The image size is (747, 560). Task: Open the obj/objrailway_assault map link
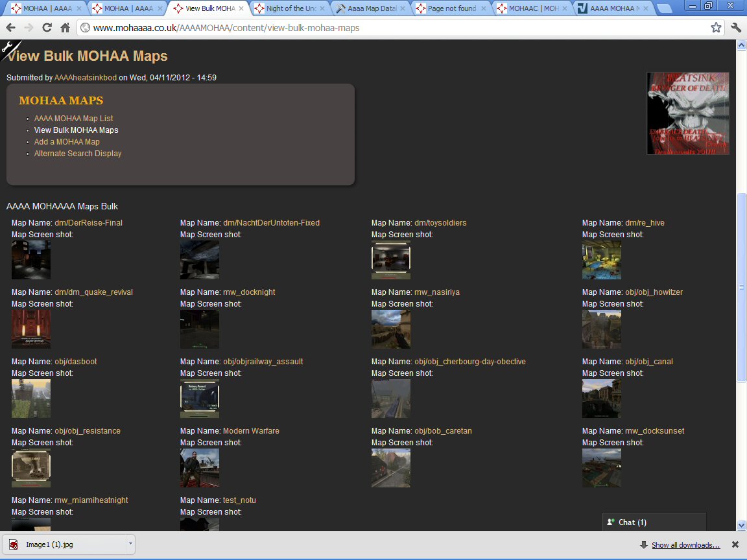pos(263,362)
